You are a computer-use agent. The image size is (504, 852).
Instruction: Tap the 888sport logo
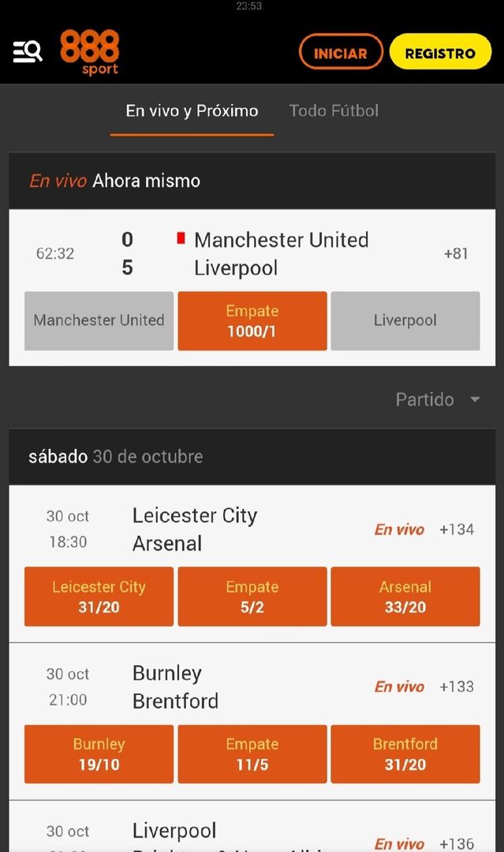pos(90,52)
